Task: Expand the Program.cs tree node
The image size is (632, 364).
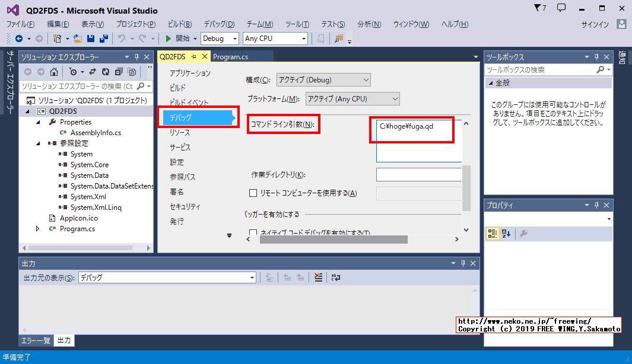Action: (x=38, y=229)
